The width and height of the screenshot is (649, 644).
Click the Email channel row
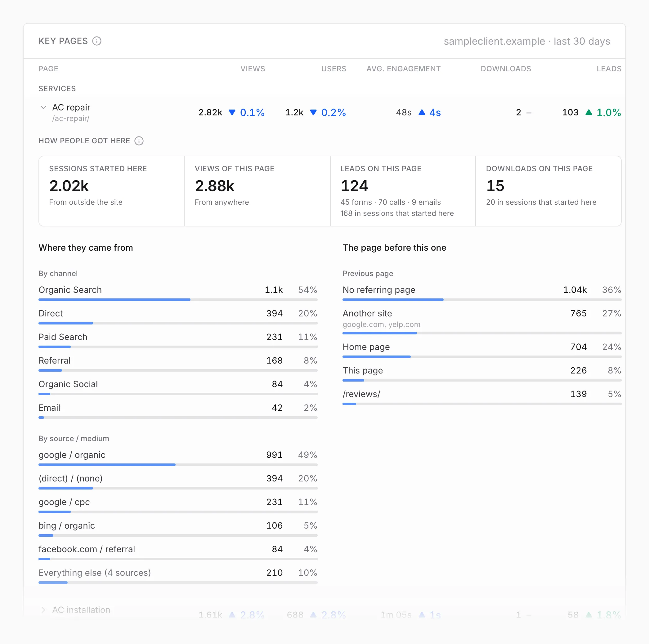178,410
